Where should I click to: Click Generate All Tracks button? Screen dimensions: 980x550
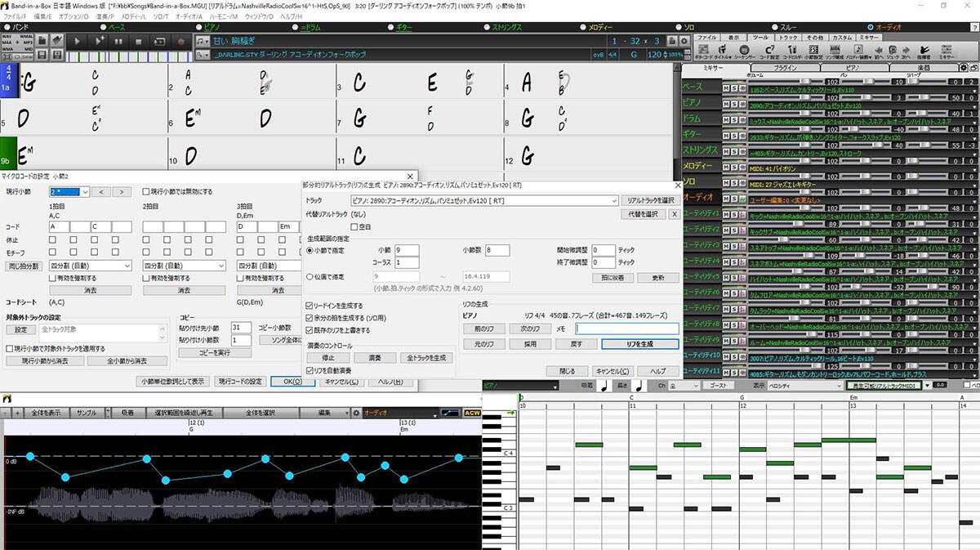[427, 358]
